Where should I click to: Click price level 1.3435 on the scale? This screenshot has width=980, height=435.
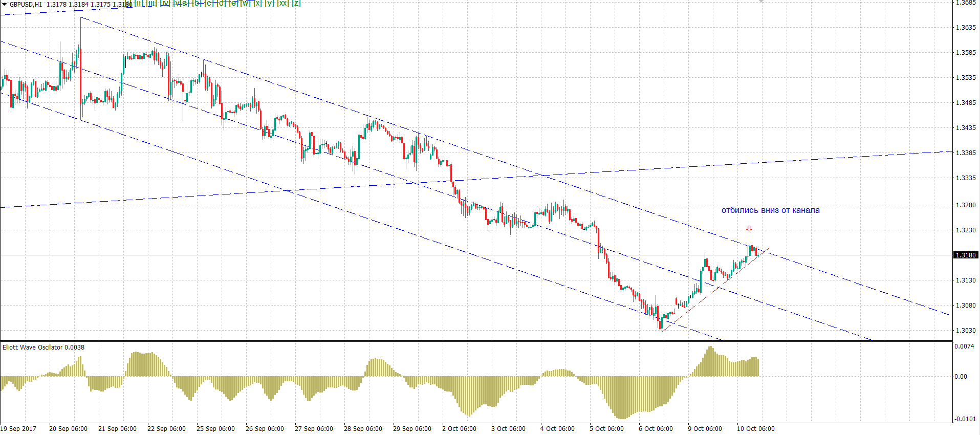click(966, 128)
